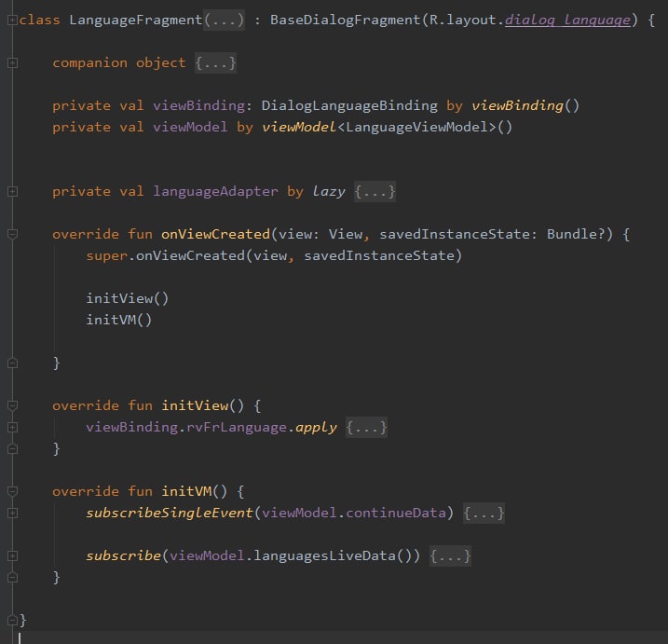Expand folded companion object {...} placeholder
Image resolution: width=668 pixels, height=644 pixels.
[215, 63]
